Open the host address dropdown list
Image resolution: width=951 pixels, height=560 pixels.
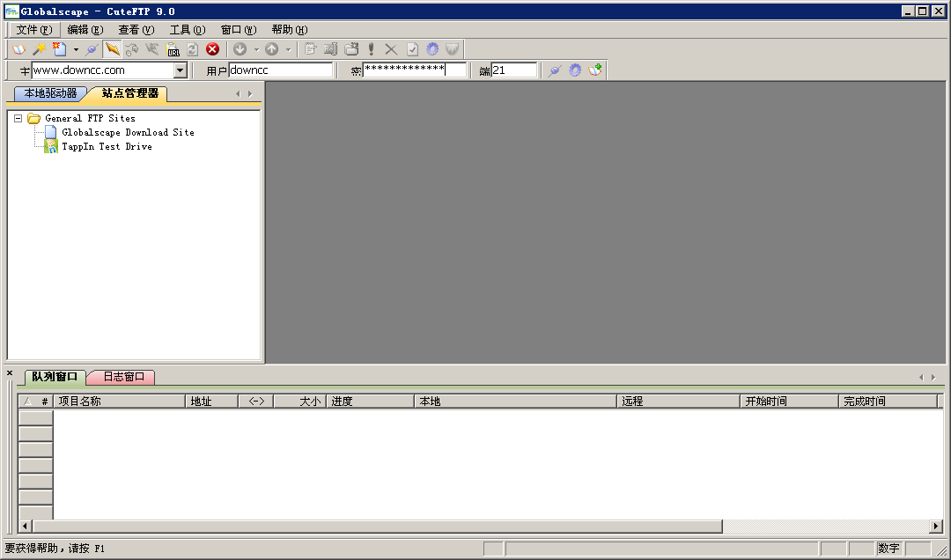tap(181, 70)
